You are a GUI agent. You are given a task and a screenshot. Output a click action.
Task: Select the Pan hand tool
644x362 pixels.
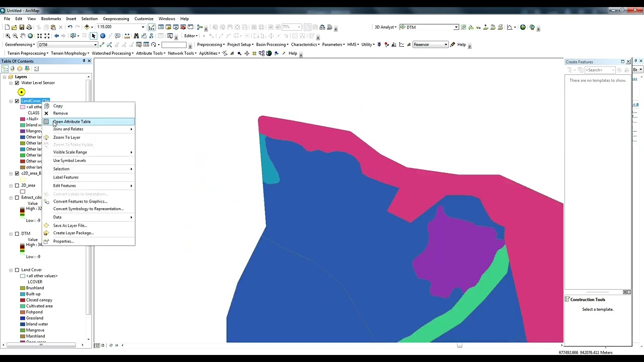coord(23,36)
